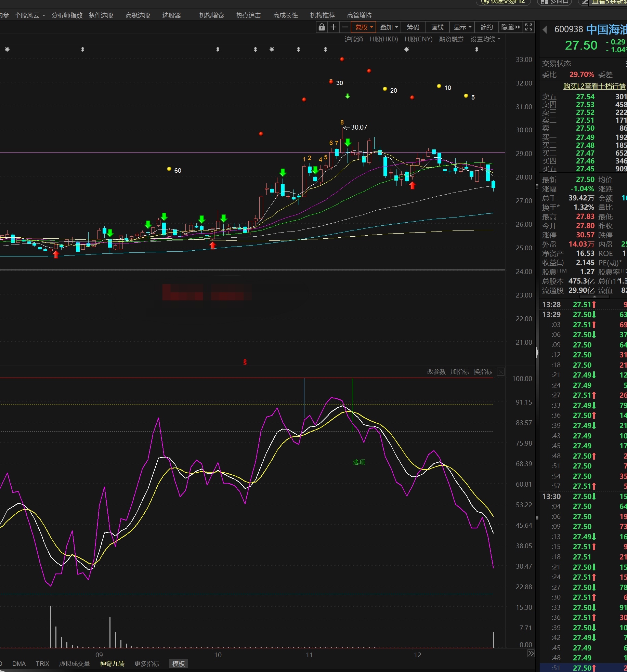Zoom out chart with minus icon

tap(345, 27)
